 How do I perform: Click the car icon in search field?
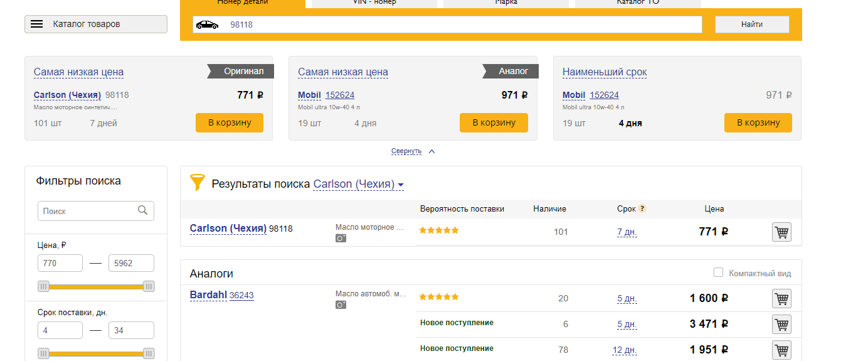click(x=207, y=24)
